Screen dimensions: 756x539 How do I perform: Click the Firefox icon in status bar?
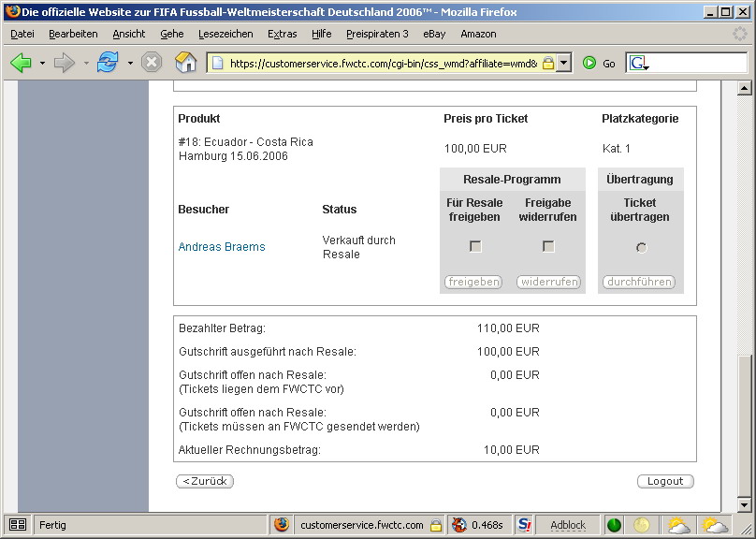[282, 525]
